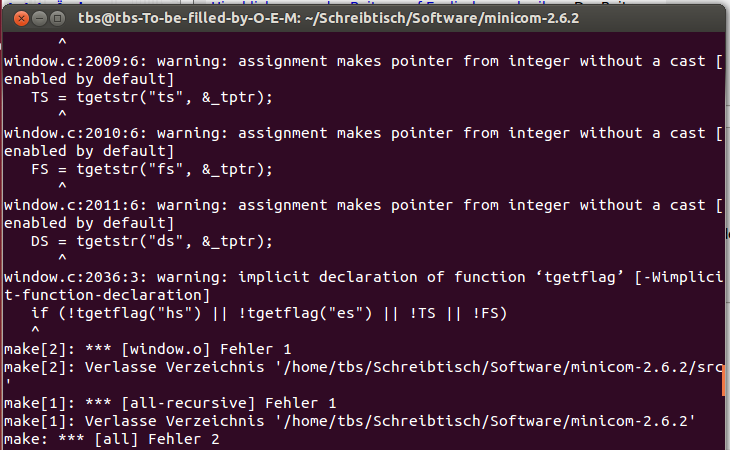
Task: Click the make[1] Verlasse Verzeichnis line
Action: [350, 421]
